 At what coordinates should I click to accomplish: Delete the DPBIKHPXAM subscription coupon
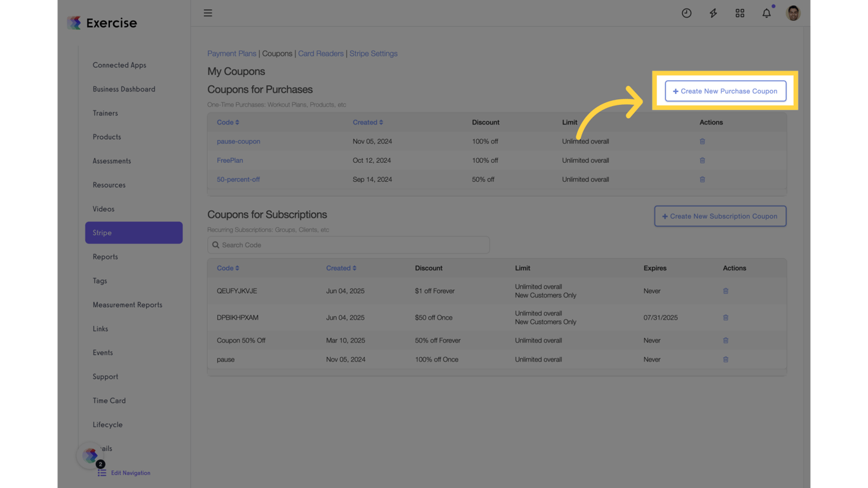726,318
